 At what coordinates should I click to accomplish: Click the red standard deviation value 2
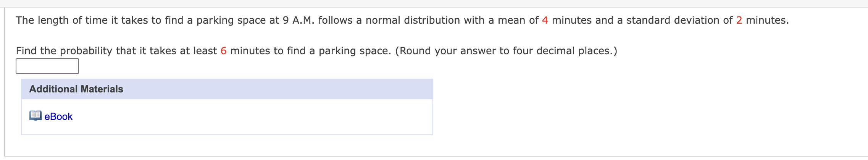(739, 20)
